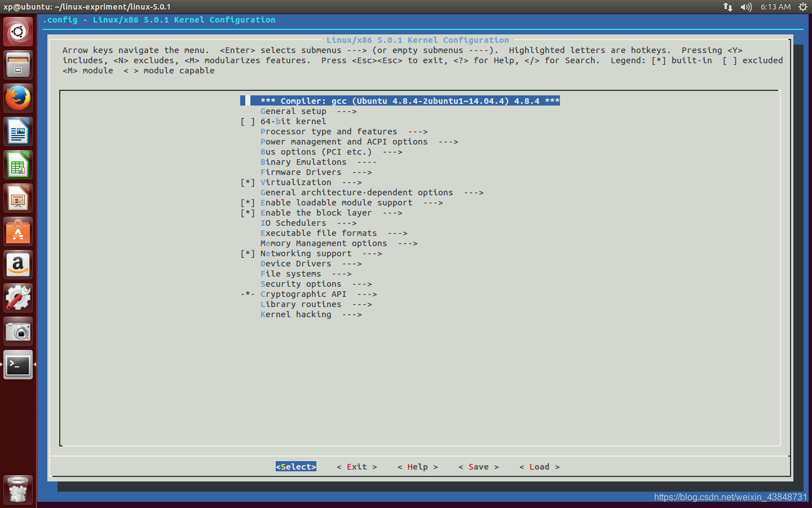Click the < Exit > button
This screenshot has width=812, height=508.
click(357, 467)
